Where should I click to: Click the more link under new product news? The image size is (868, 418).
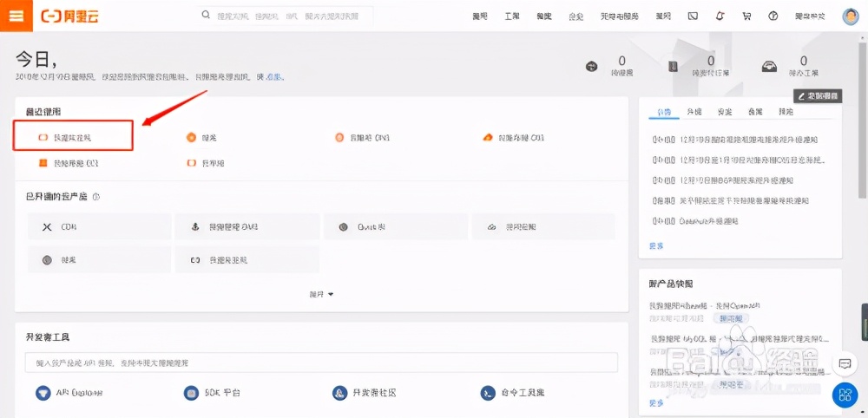[x=656, y=403]
